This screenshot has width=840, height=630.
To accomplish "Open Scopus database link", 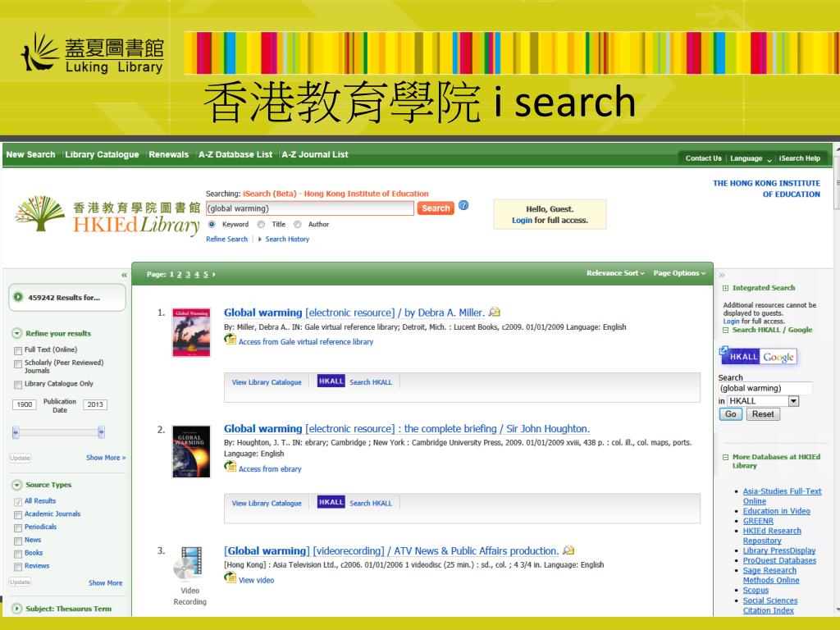I will pyautogui.click(x=756, y=590).
